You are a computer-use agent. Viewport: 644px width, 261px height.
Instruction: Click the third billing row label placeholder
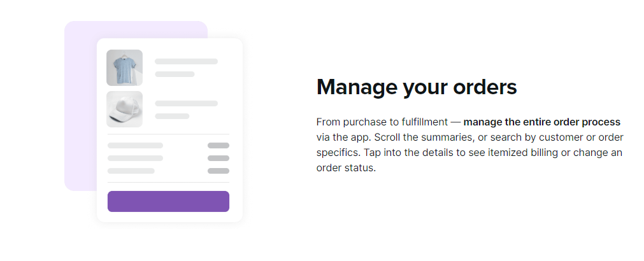131,171
